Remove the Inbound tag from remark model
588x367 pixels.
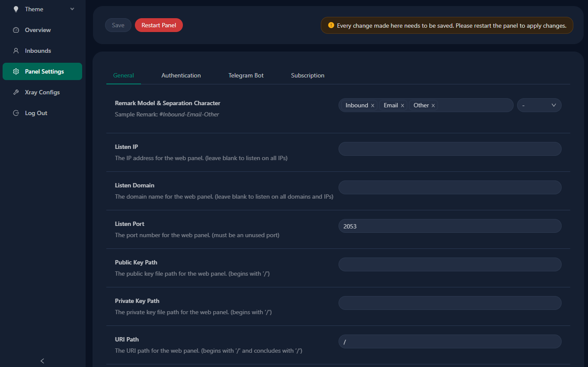click(x=373, y=106)
